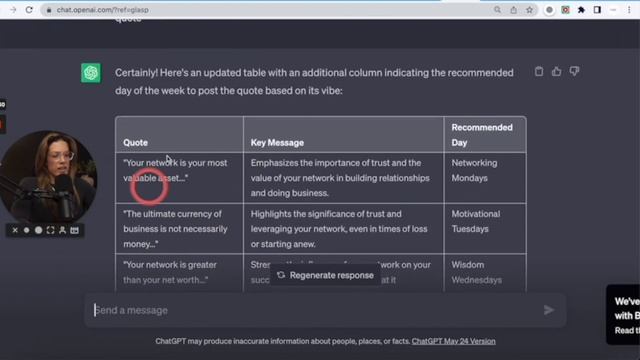Click the Motivational Tuesdays cell
The width and height of the screenshot is (640, 360).
point(485,229)
